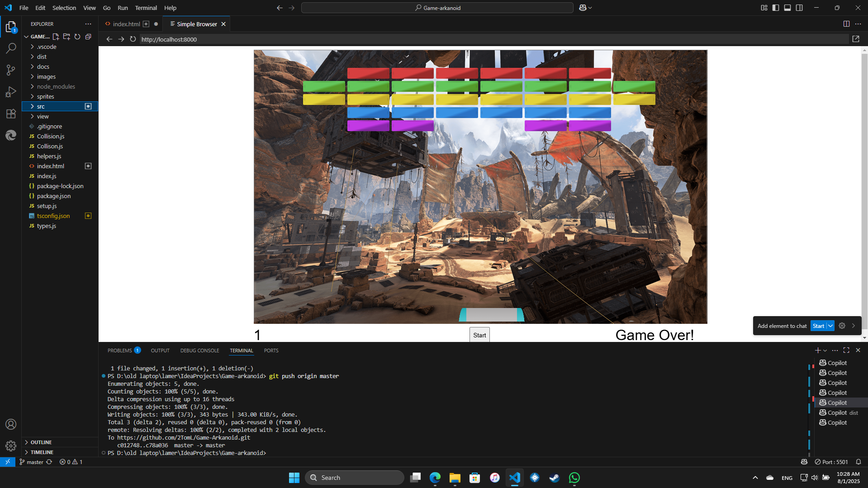The height and width of the screenshot is (488, 868).
Task: Click the Start button in the game
Action: [479, 335]
